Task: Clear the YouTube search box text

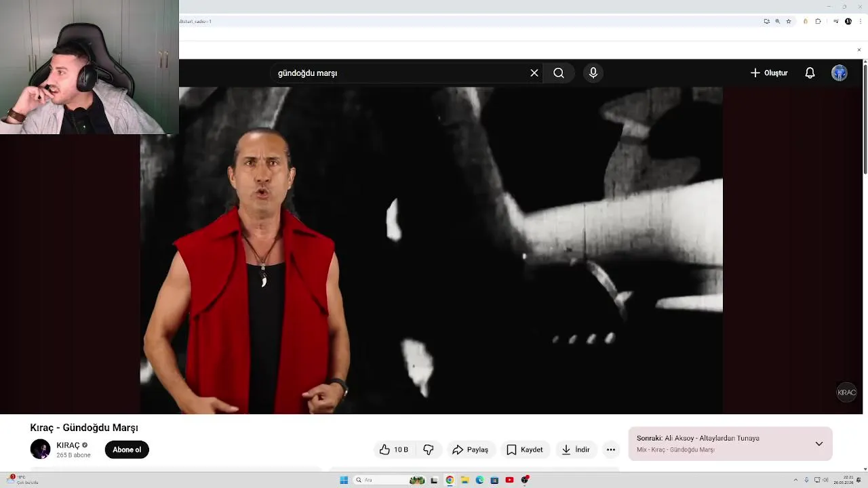Action: [534, 73]
